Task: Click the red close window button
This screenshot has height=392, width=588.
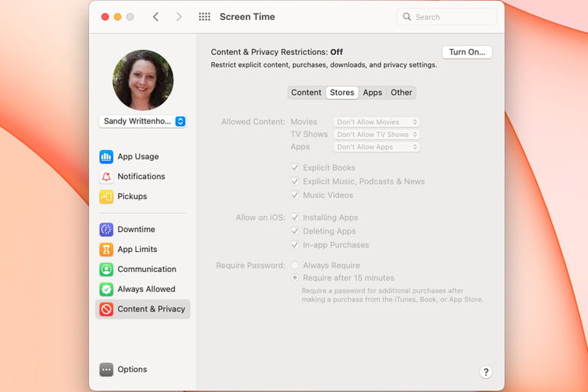Action: click(105, 17)
